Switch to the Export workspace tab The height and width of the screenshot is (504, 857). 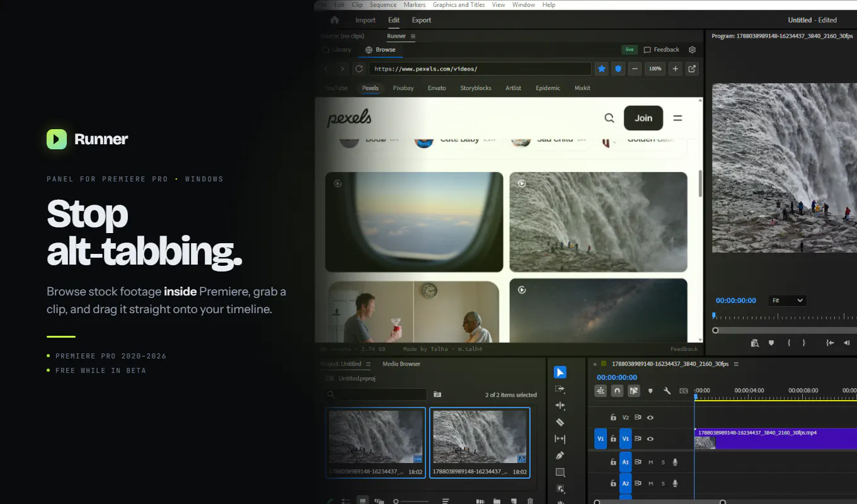point(422,20)
